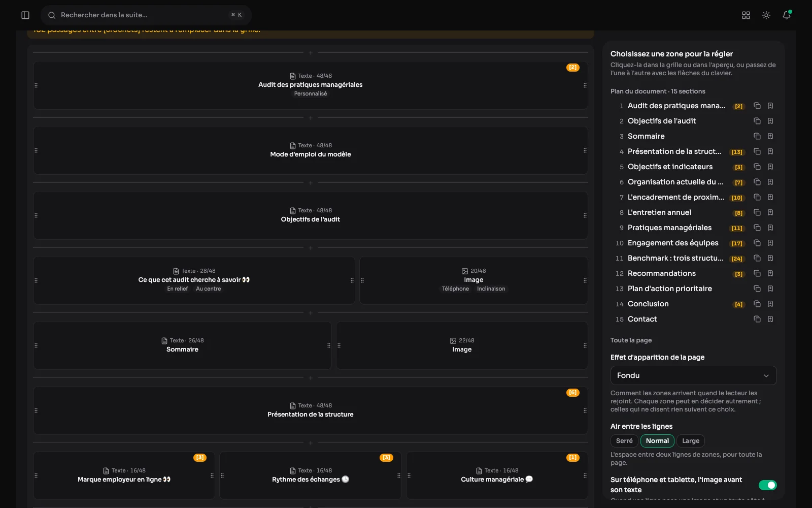The height and width of the screenshot is (508, 812).
Task: Click the bookmark icon for Objectifs et indicateurs
Action: click(x=770, y=167)
